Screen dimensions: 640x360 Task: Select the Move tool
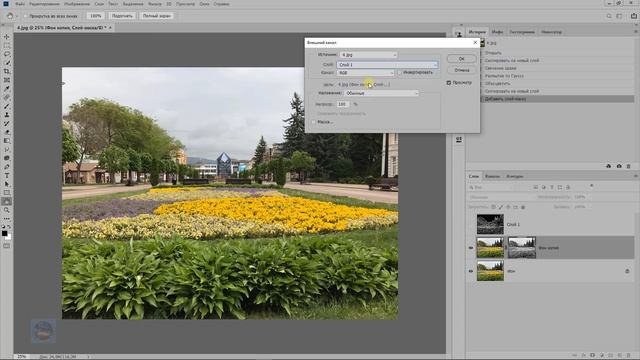coord(7,37)
